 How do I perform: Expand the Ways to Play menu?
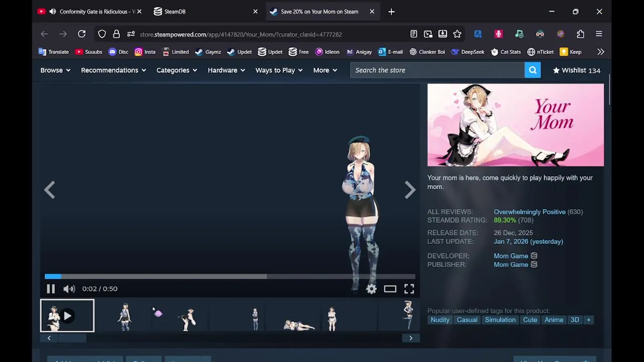[279, 70]
